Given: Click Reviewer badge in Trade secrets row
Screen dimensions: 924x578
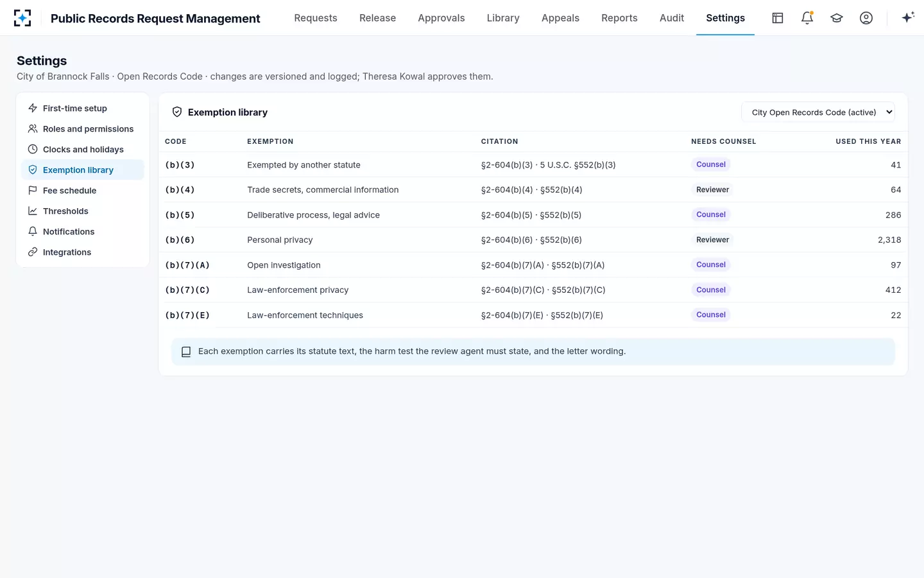Looking at the screenshot, I should point(712,189).
